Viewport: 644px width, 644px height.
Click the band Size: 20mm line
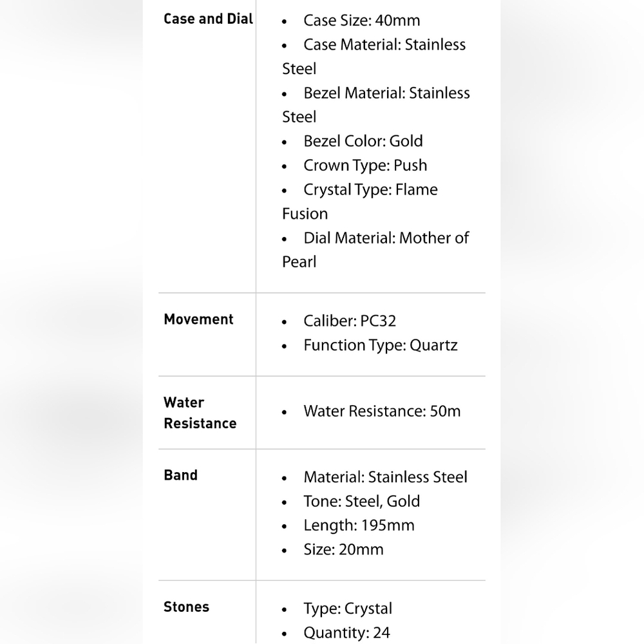click(x=343, y=549)
